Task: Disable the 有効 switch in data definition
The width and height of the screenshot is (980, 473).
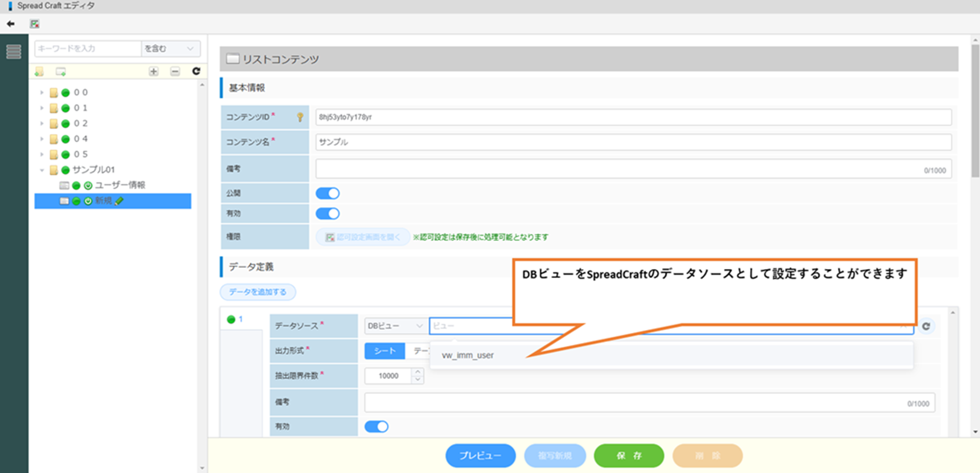Action: 376,427
